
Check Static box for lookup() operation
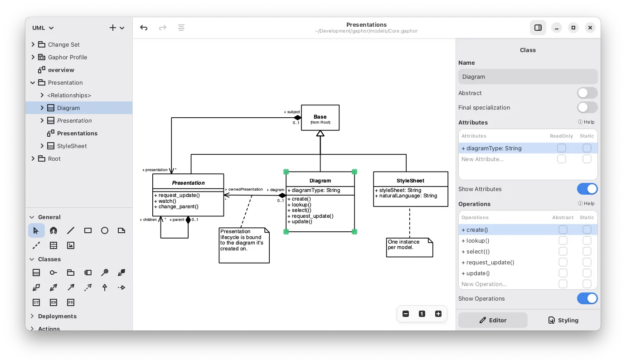pyautogui.click(x=587, y=240)
